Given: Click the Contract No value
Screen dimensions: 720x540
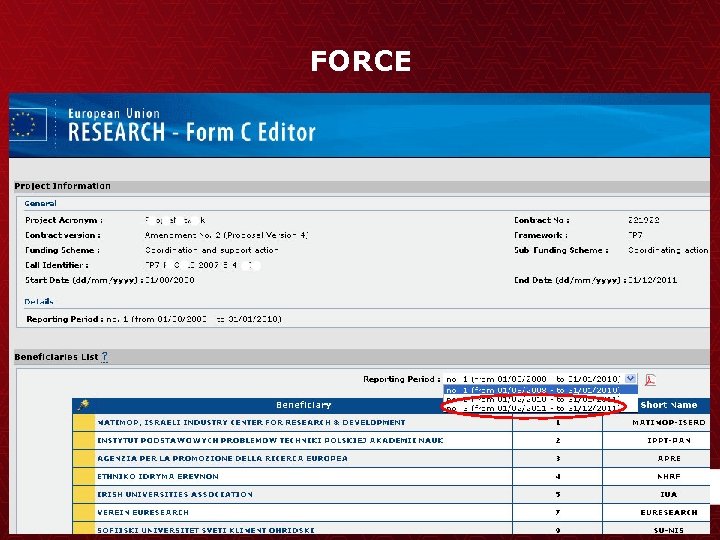Looking at the screenshot, I should [644, 220].
